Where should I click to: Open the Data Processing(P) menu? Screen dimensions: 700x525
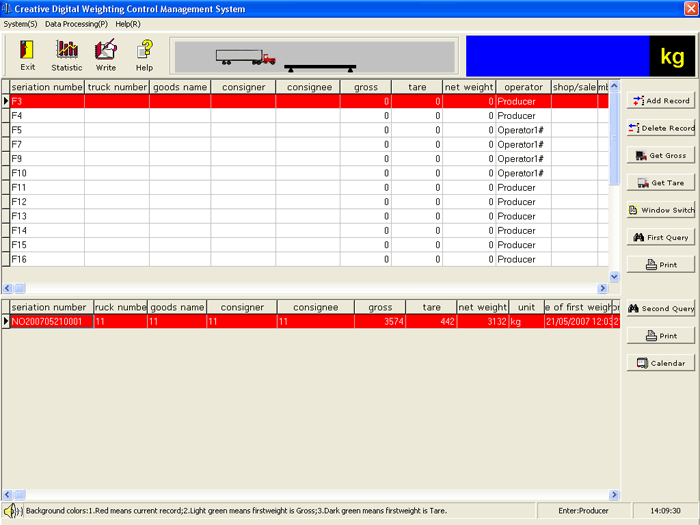click(x=76, y=24)
